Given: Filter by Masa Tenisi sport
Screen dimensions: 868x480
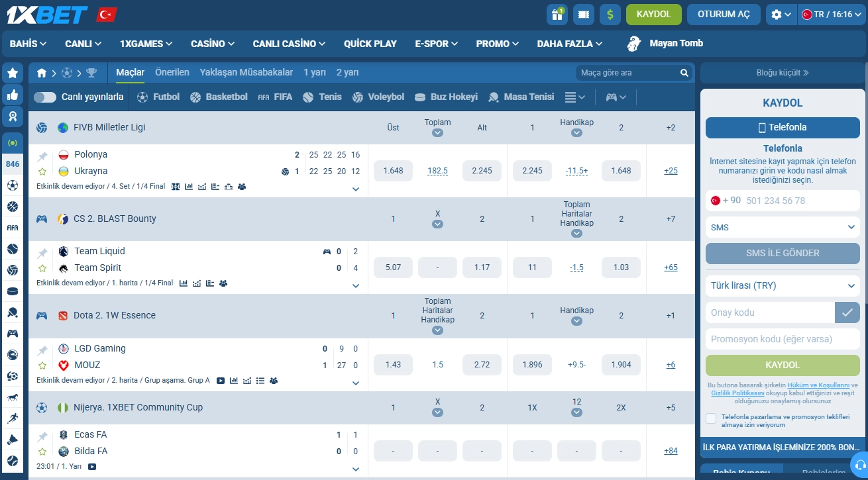Looking at the screenshot, I should pos(521,97).
